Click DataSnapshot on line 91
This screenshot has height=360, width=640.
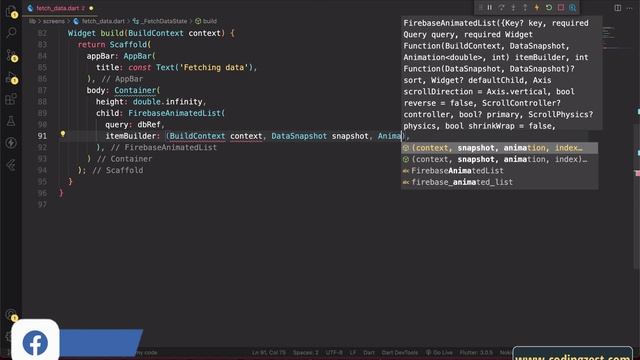tap(299, 136)
